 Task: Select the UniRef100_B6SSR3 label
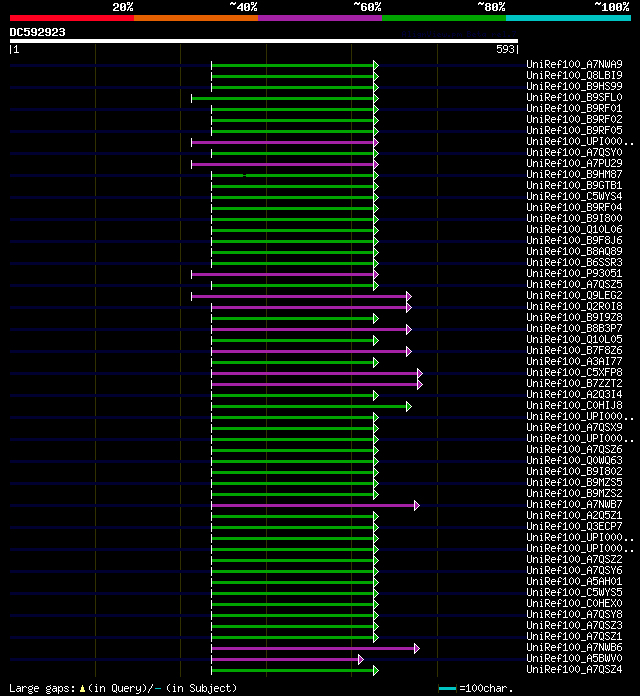(574, 262)
